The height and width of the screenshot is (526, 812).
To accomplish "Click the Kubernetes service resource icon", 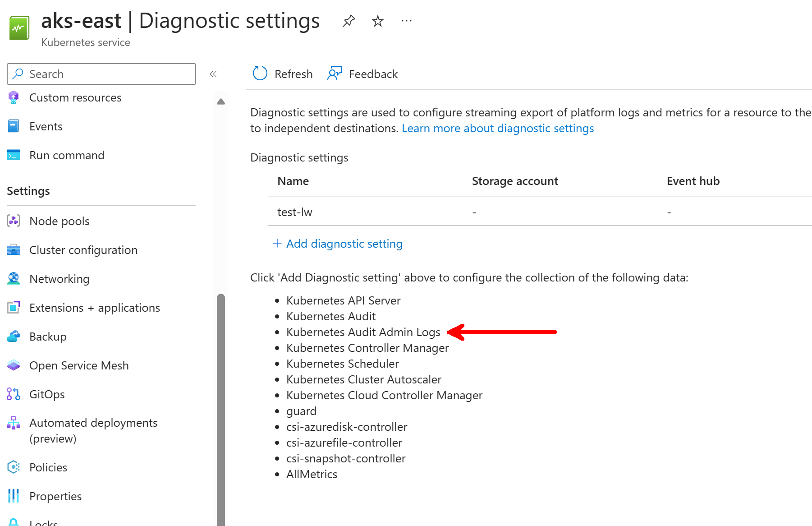I will (x=19, y=27).
